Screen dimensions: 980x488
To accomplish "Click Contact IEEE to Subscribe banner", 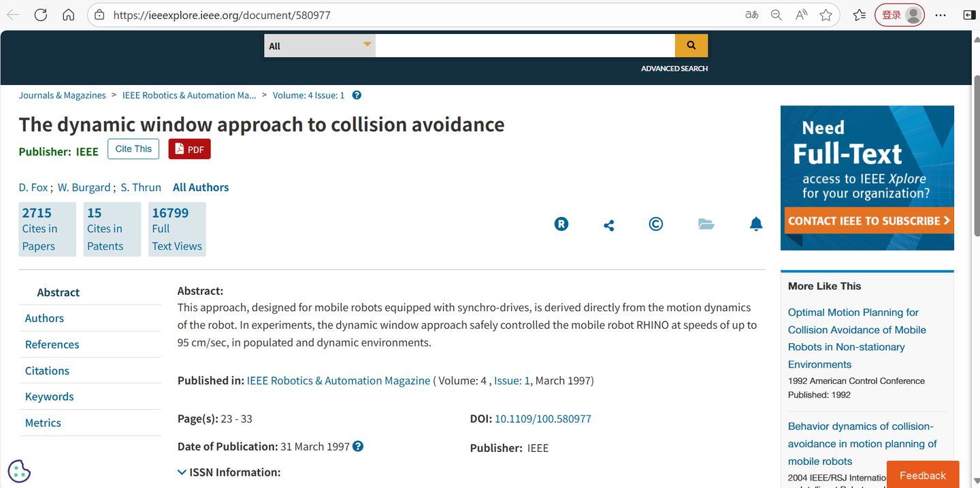I will pos(868,221).
